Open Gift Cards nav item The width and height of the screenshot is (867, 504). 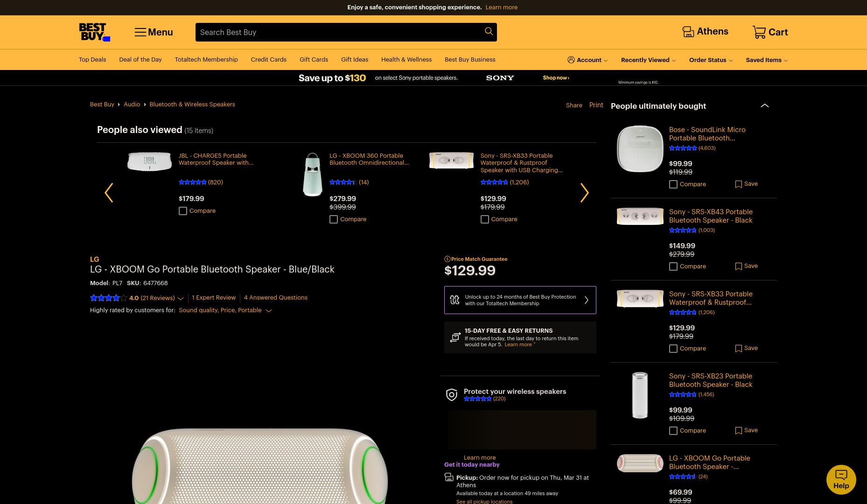pyautogui.click(x=314, y=59)
